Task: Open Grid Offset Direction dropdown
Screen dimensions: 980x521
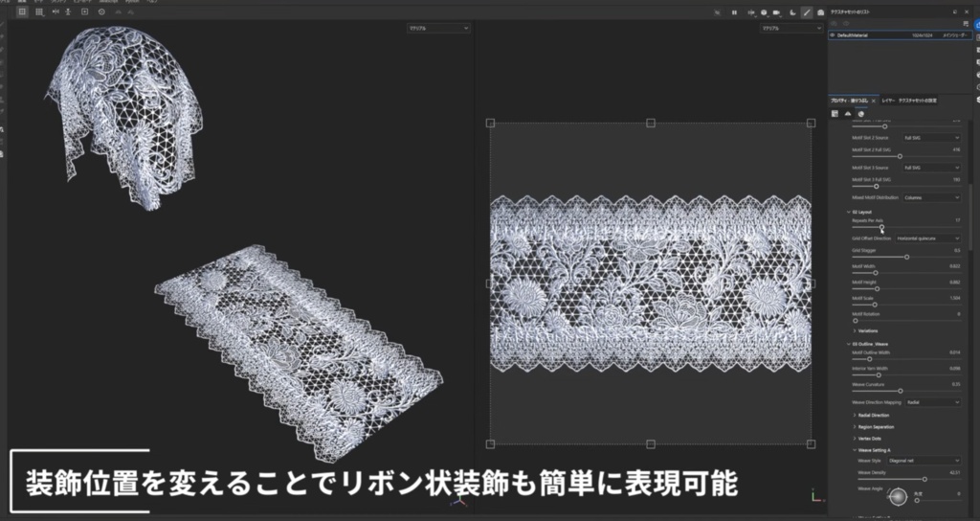Action: coord(928,238)
